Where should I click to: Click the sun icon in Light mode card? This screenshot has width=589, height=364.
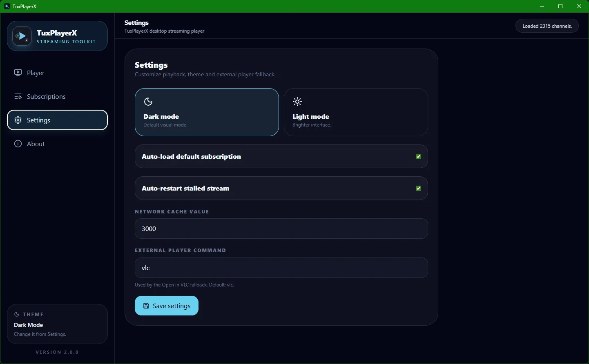(x=297, y=102)
